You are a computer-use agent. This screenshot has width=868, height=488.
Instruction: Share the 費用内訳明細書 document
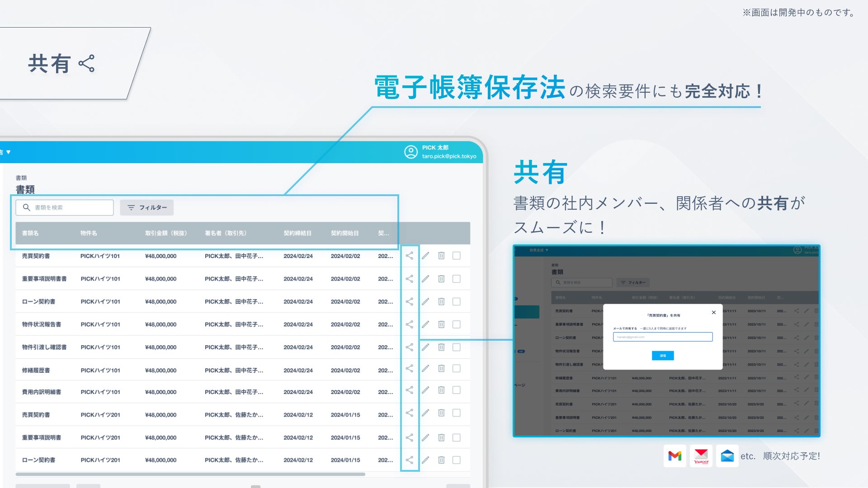click(x=409, y=390)
